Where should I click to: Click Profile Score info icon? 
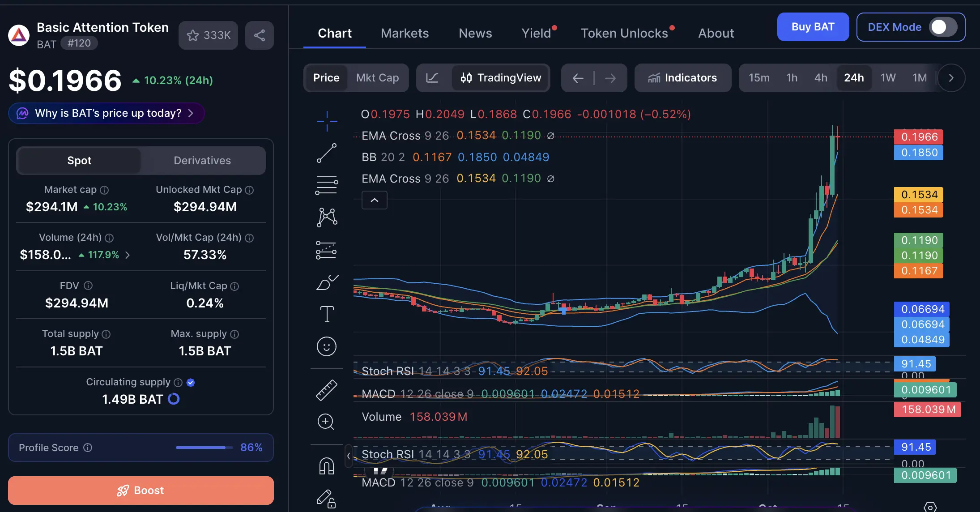[88, 448]
